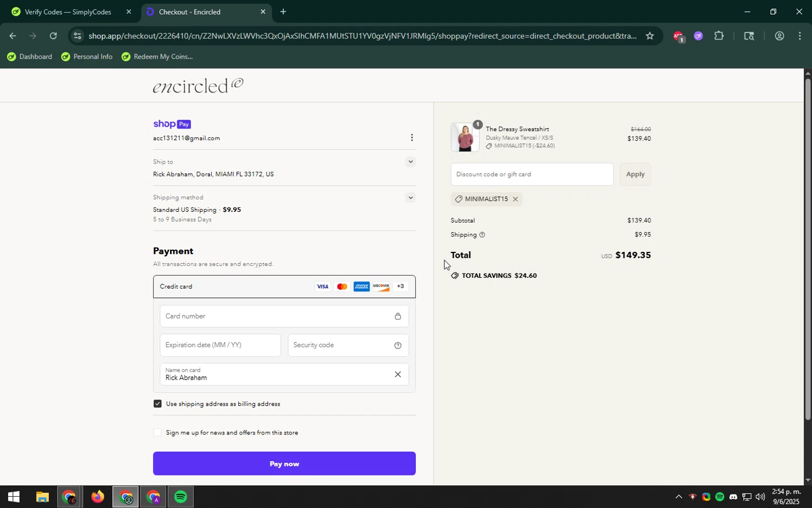This screenshot has width=812, height=508.
Task: Apply the discount code
Action: click(636, 174)
